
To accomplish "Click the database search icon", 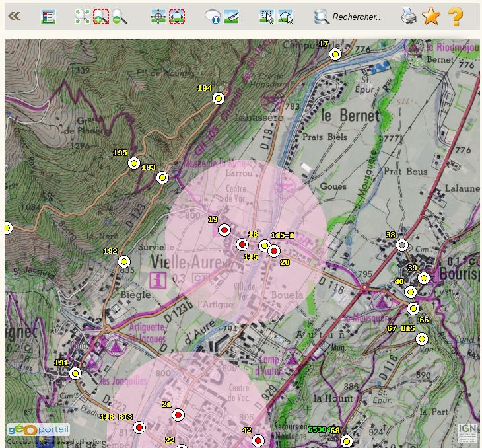I will pyautogui.click(x=322, y=17).
